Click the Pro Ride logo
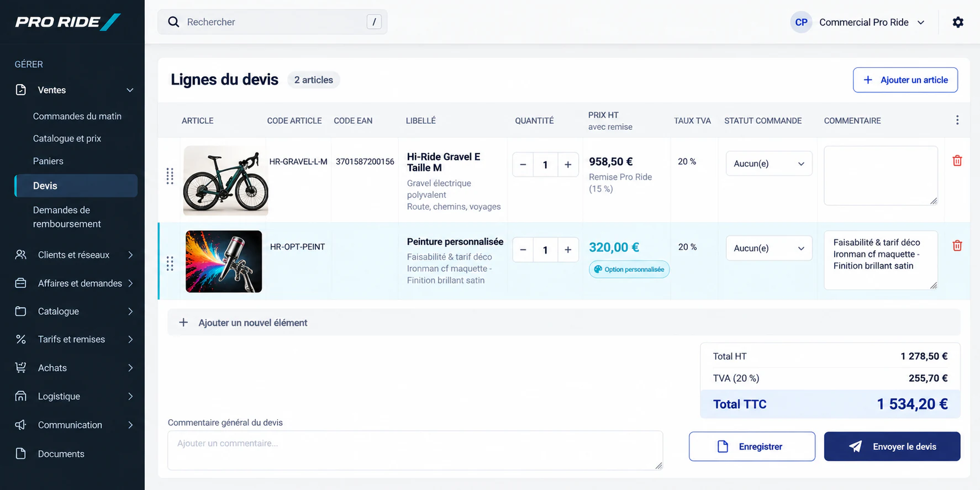The image size is (980, 490). point(67,22)
